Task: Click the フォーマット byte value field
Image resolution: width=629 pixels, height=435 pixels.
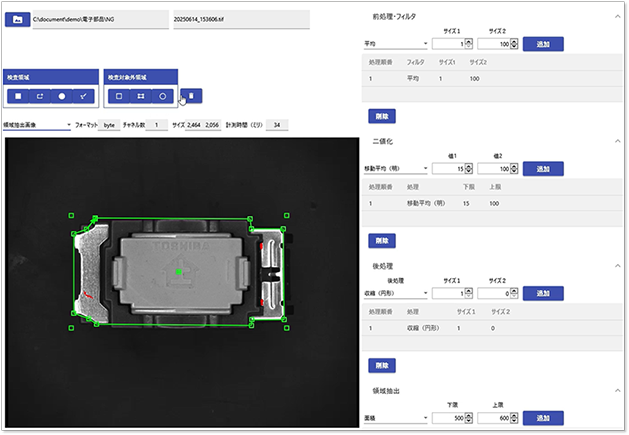Action: 109,125
